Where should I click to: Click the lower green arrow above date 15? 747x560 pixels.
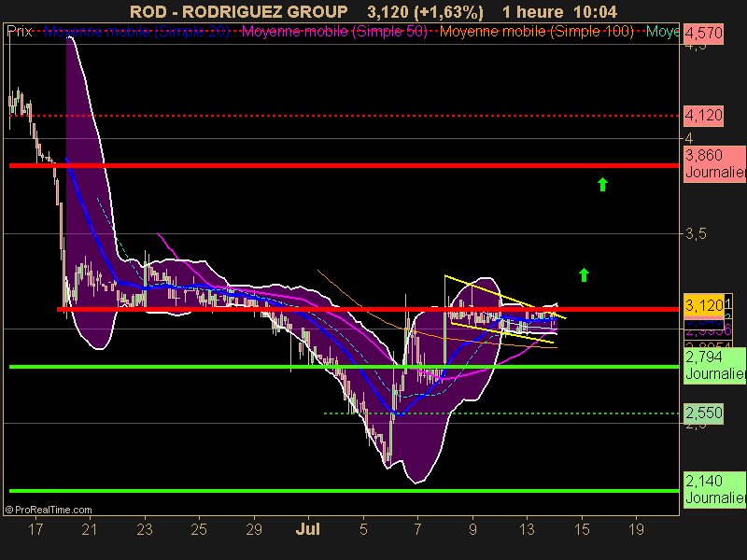pyautogui.click(x=585, y=274)
